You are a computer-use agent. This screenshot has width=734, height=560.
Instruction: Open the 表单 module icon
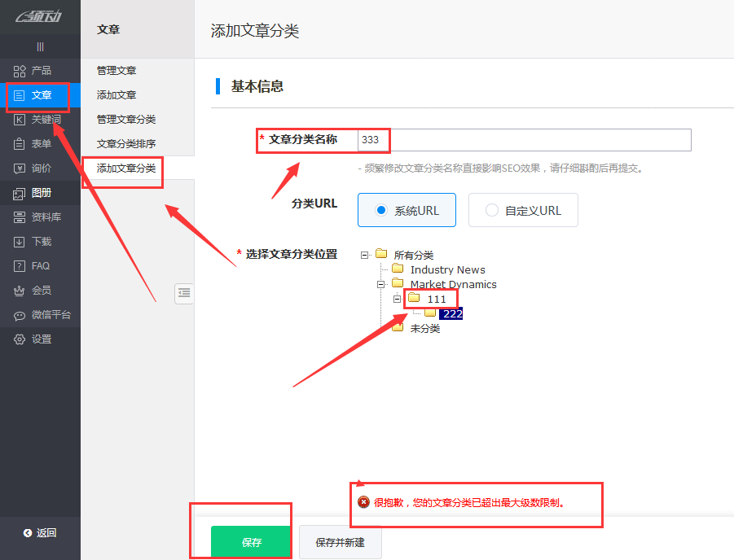pos(18,144)
